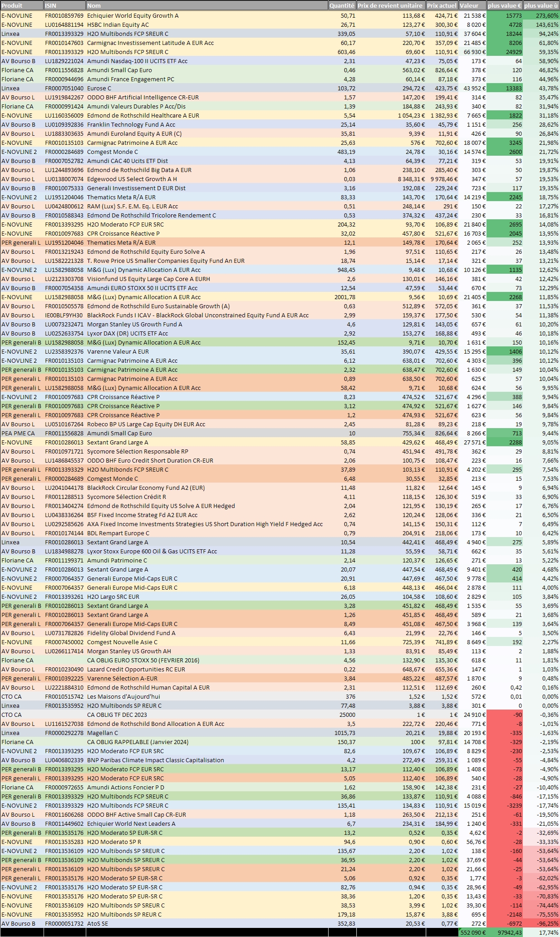Select Amundi Nasdaq-100 II UCITS ETF Acc cell
Image resolution: width=560 pixels, height=937 pixels.
pos(207,61)
